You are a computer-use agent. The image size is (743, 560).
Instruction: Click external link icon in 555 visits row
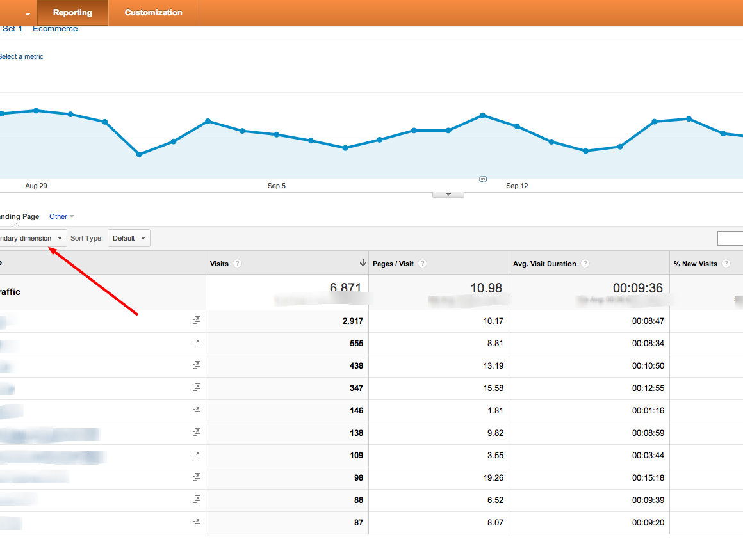point(197,342)
